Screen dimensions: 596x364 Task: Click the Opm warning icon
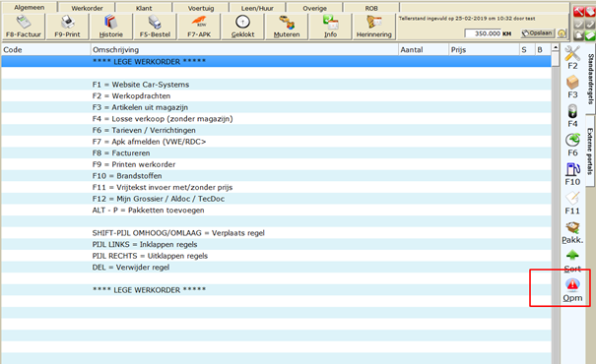572,290
